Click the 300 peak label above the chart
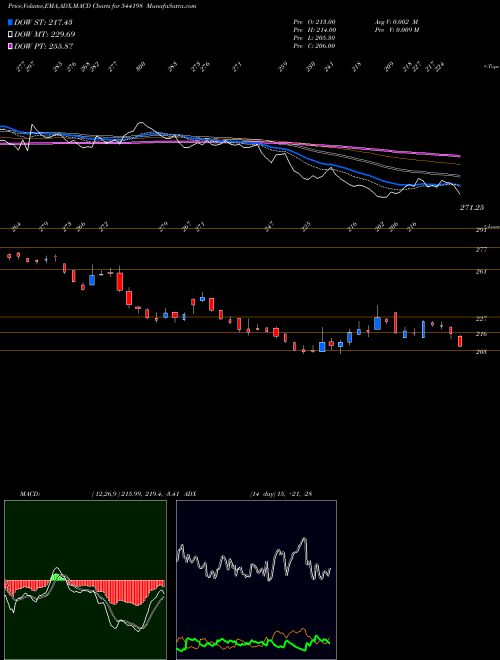Image resolution: width=500 pixels, height=660 pixels. coord(141,65)
